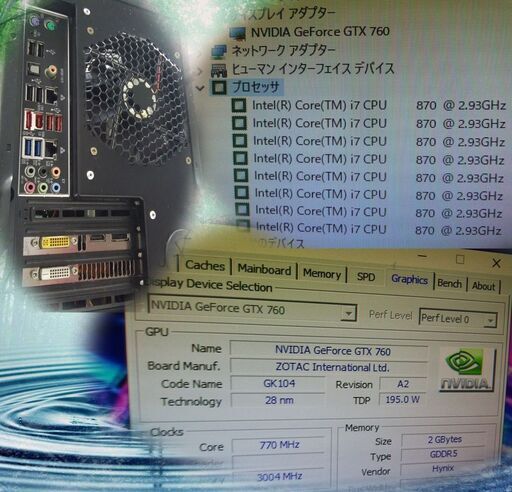Viewport: 512px width, 492px height.
Task: Switch to the Caches tab
Action: coord(205,266)
